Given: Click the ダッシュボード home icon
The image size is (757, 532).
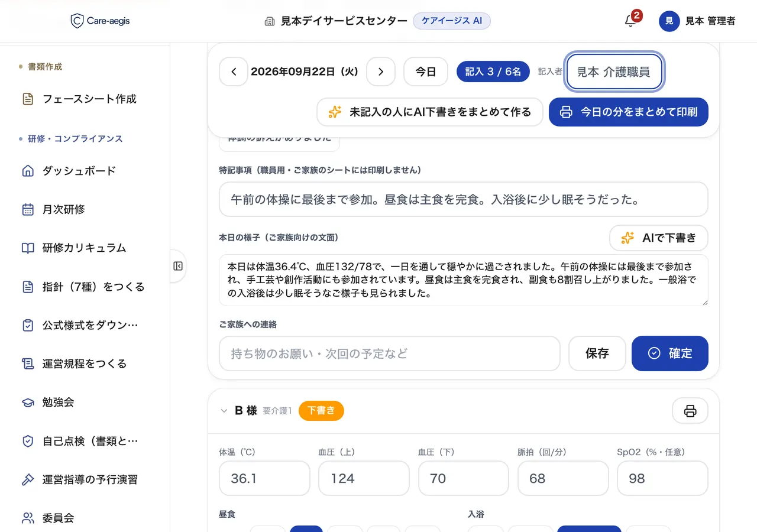Looking at the screenshot, I should tap(28, 171).
